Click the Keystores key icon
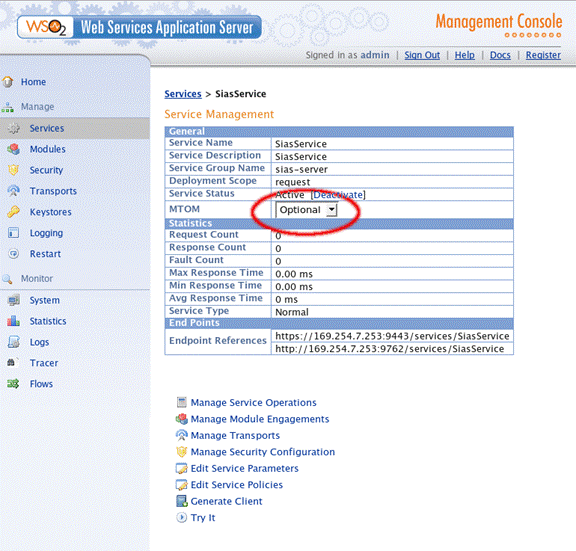Image resolution: width=576 pixels, height=551 pixels. click(x=14, y=212)
